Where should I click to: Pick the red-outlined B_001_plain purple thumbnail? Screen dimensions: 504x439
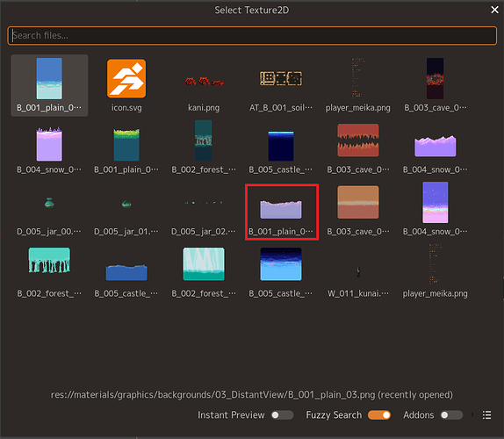click(282, 212)
